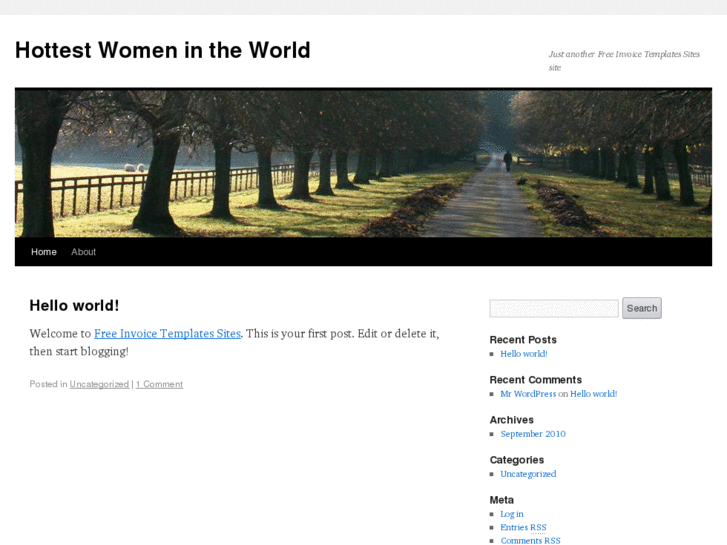Click the Recent Posts heading
This screenshot has width=727, height=545.
pos(523,340)
